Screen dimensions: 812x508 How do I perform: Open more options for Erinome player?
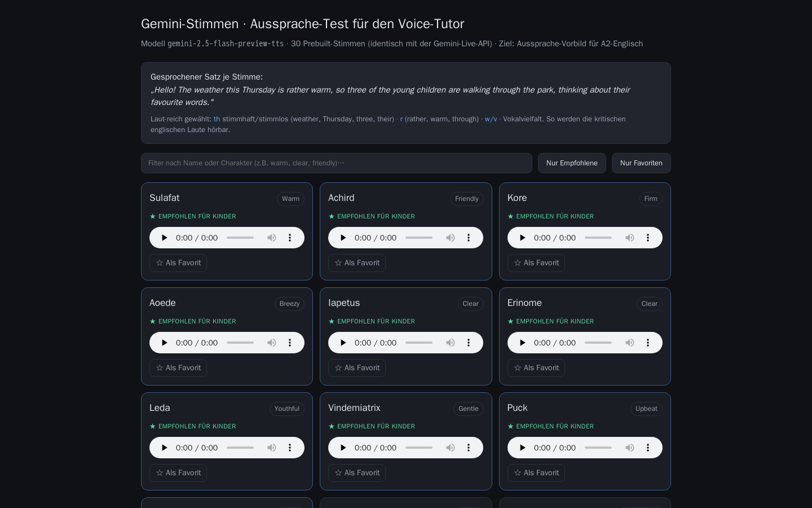click(648, 343)
